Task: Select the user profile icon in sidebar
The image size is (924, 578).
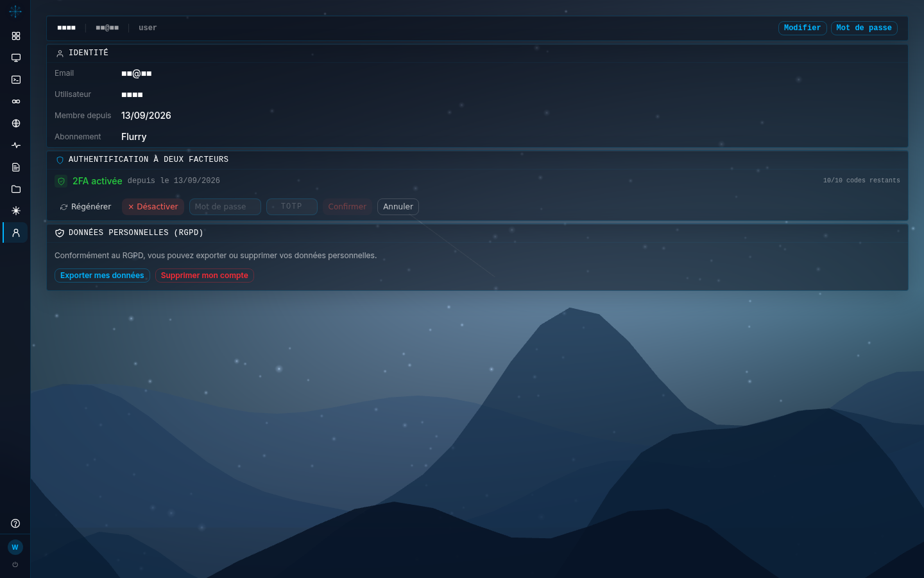Action: tap(16, 232)
